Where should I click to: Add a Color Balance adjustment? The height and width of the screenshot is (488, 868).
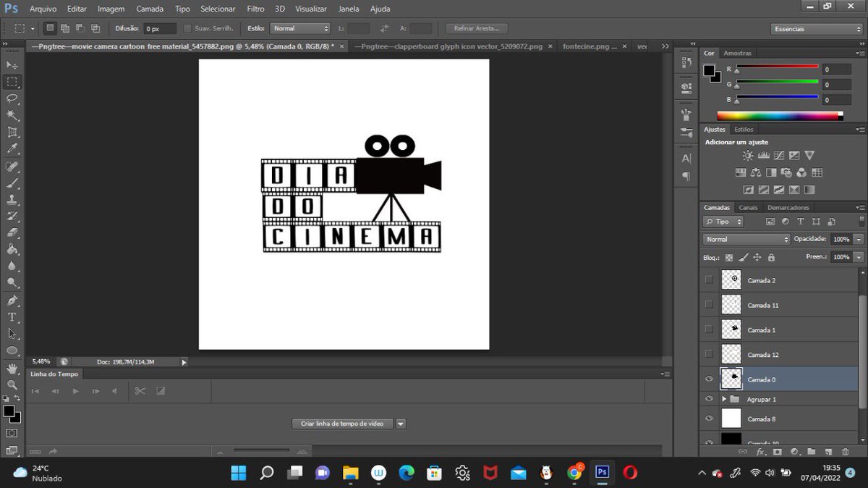pos(755,173)
